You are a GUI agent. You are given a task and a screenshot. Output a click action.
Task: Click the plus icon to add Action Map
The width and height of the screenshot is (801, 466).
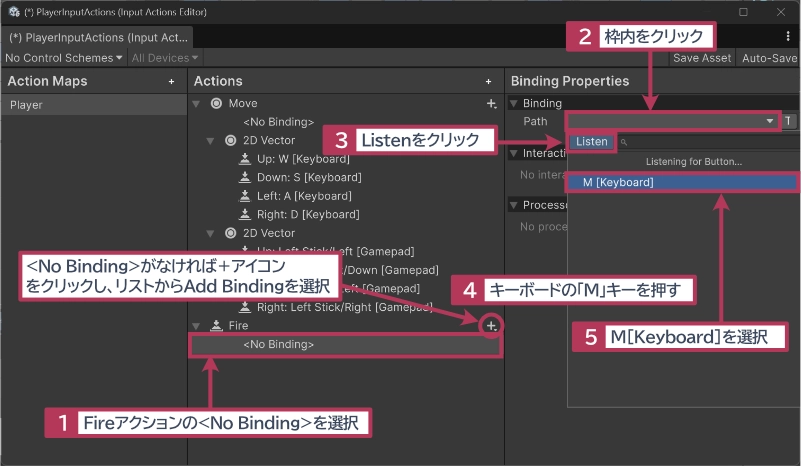point(172,81)
